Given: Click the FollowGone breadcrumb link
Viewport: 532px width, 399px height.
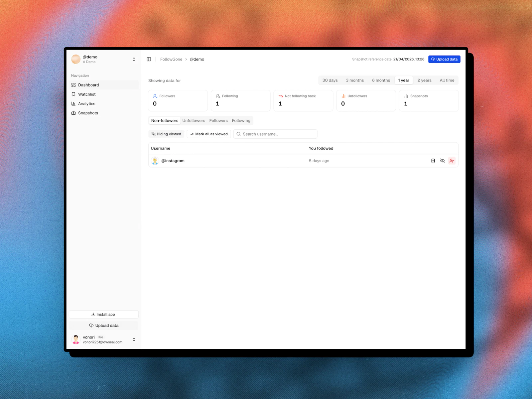Looking at the screenshot, I should (x=171, y=59).
